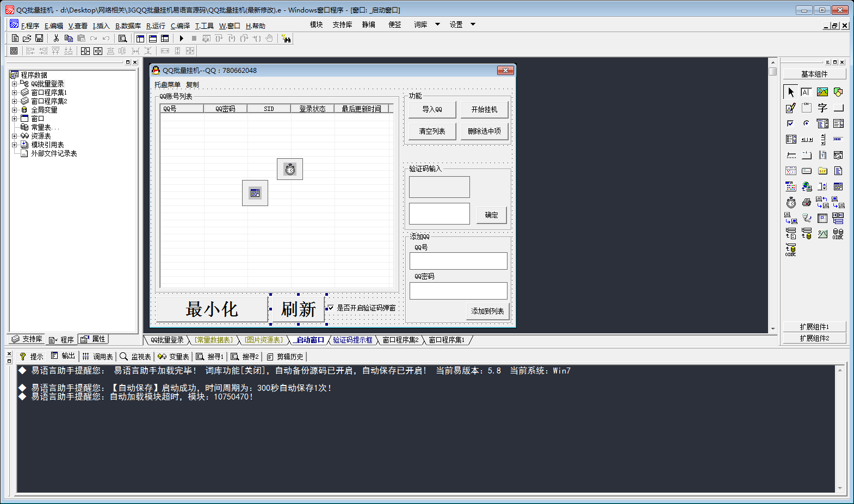The image size is (854, 504).
Task: Select the timer clock component in palette
Action: pos(791,202)
